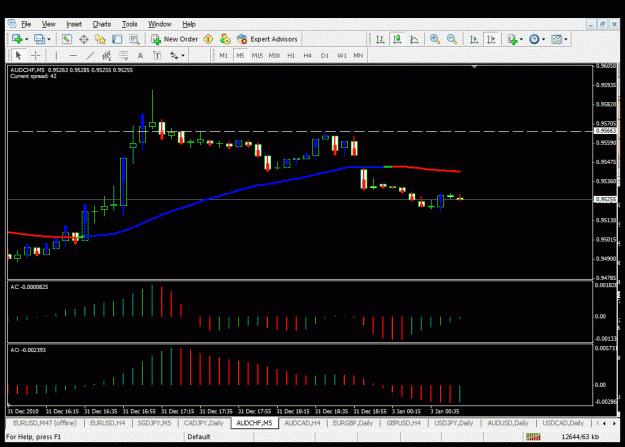Click the chart tabs scroll right arrow

pos(614,423)
